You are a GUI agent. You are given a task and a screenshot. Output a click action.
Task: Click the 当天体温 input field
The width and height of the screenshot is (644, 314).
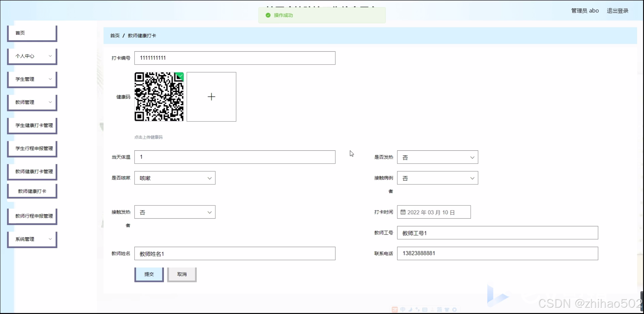pyautogui.click(x=235, y=157)
